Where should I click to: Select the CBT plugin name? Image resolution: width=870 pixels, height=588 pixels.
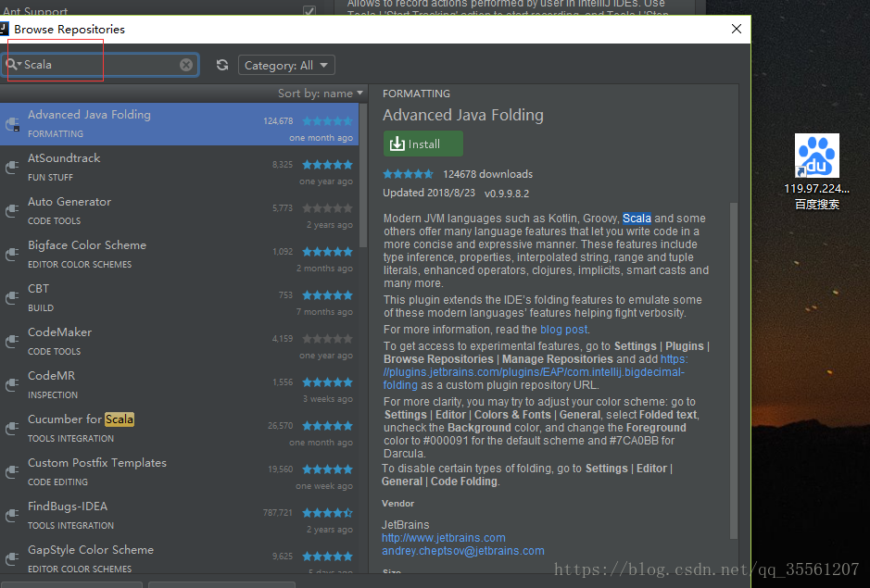click(x=38, y=289)
